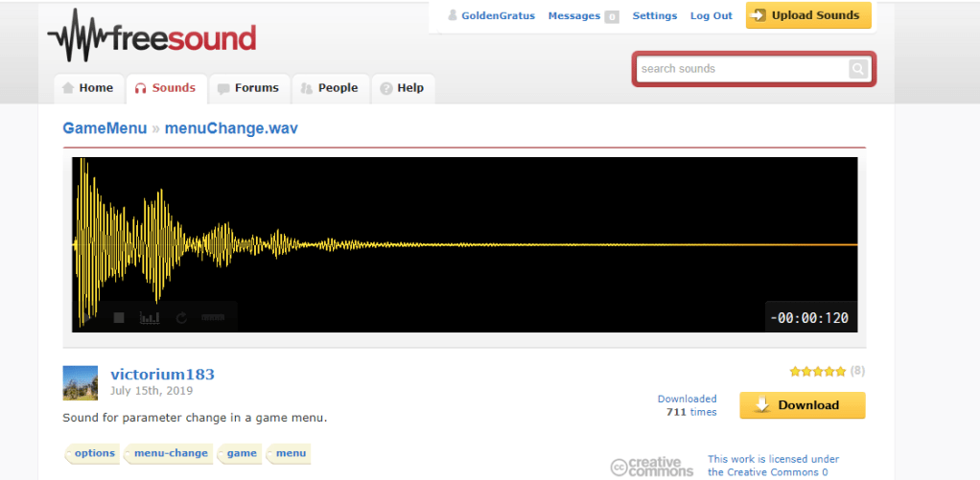Select the menu-change tag
The image size is (980, 480).
coord(171,453)
